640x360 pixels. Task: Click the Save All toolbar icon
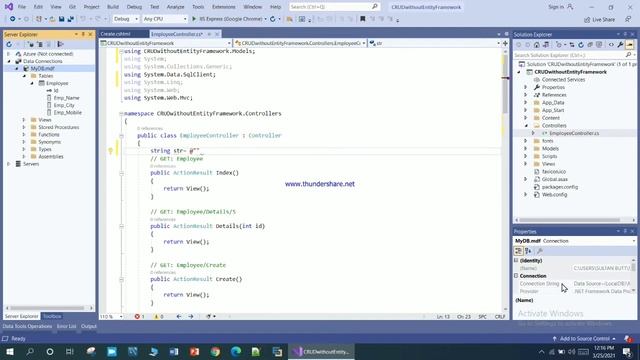pyautogui.click(x=71, y=19)
